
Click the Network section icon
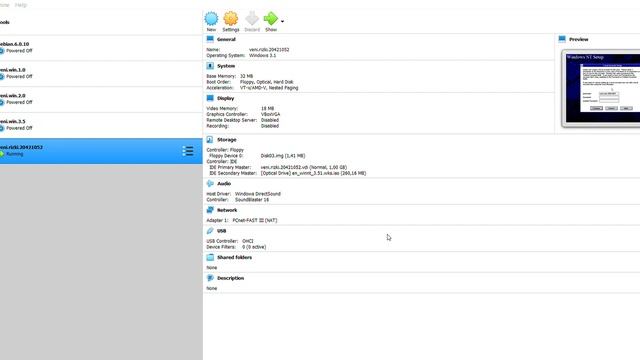(210, 210)
